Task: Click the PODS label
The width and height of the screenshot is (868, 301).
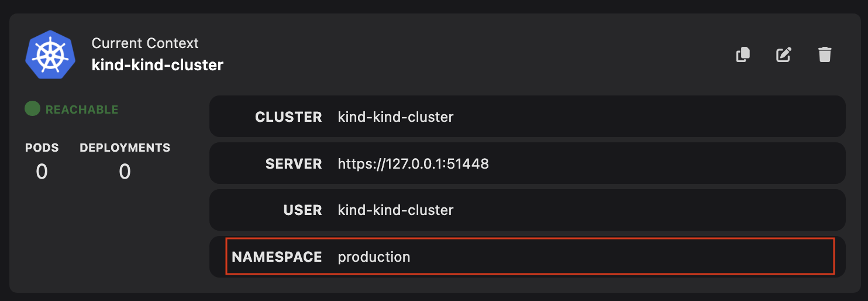Action: 42,148
